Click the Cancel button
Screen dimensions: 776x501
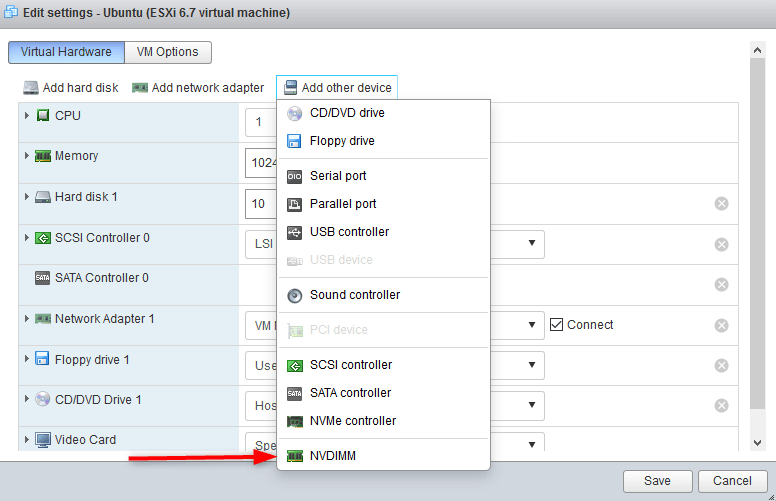pyautogui.click(x=732, y=481)
